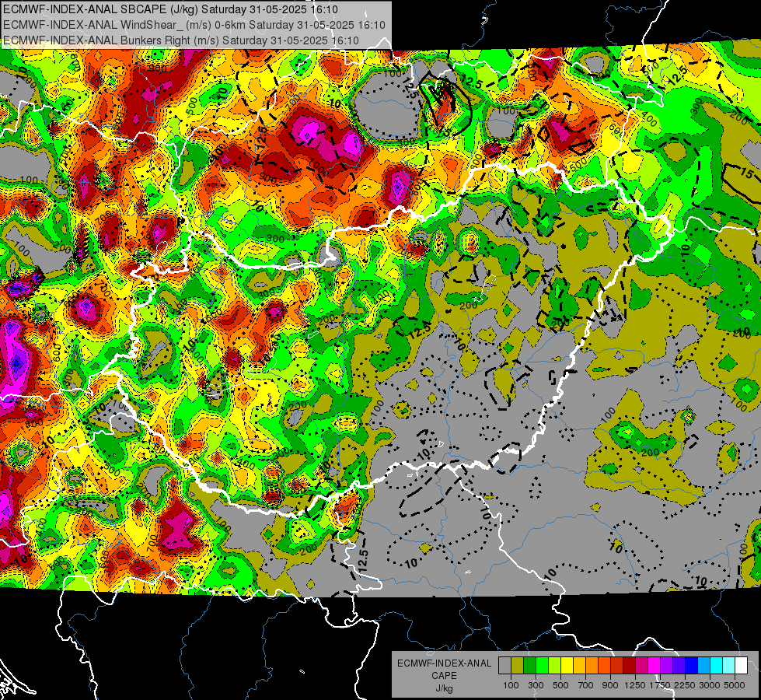Click the olive swatch after tick 100
Image resolution: width=761 pixels, height=700 pixels.
click(x=518, y=666)
